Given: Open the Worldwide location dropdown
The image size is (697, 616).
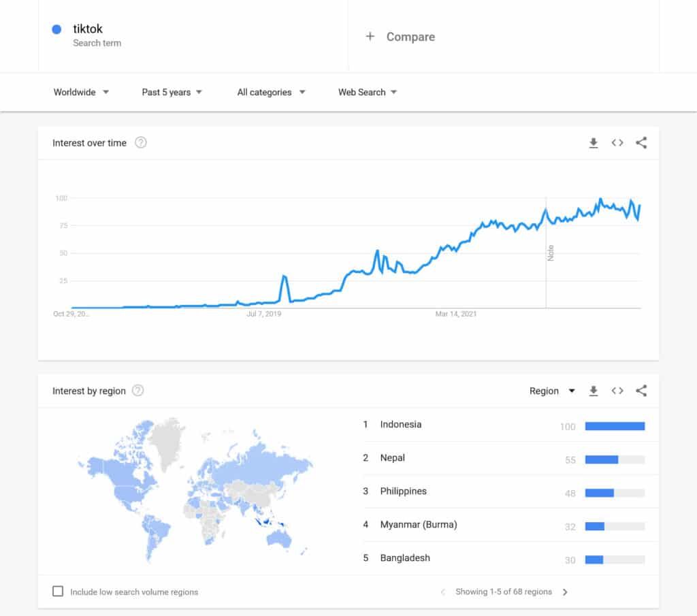Looking at the screenshot, I should tap(82, 93).
